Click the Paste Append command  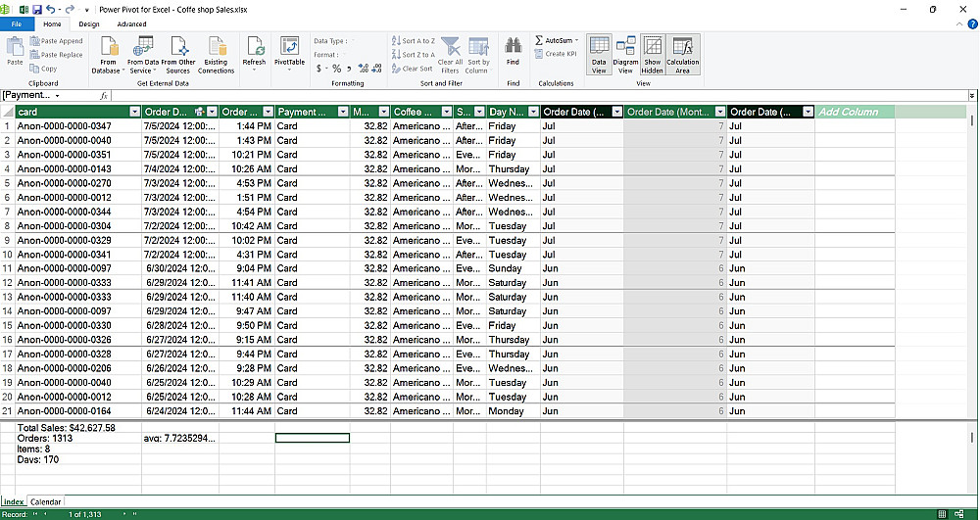point(56,41)
